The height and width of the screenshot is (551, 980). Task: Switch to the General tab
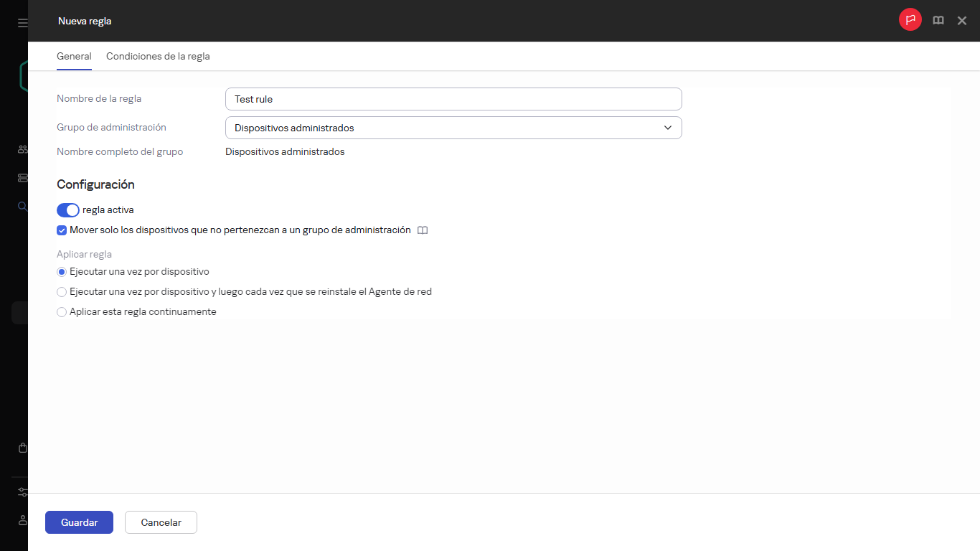pyautogui.click(x=74, y=56)
